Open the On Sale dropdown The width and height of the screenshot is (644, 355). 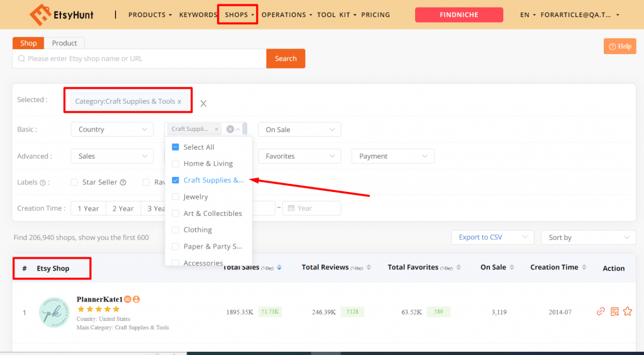(x=299, y=130)
